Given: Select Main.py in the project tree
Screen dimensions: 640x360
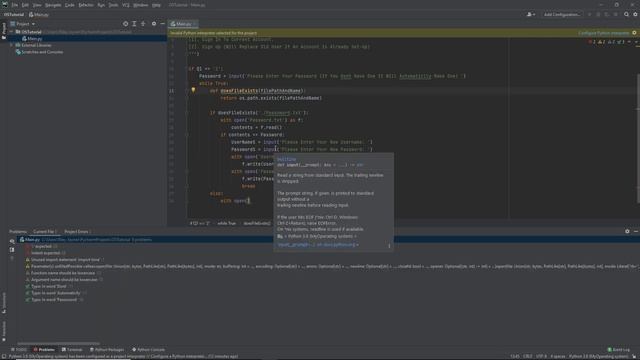Looking at the screenshot, I should click(x=32, y=39).
